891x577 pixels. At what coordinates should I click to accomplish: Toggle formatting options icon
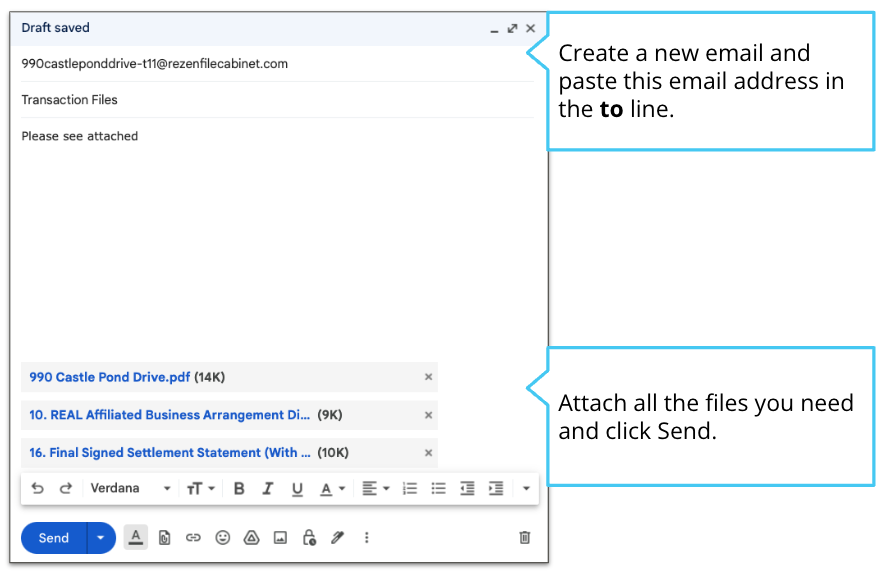click(x=135, y=537)
